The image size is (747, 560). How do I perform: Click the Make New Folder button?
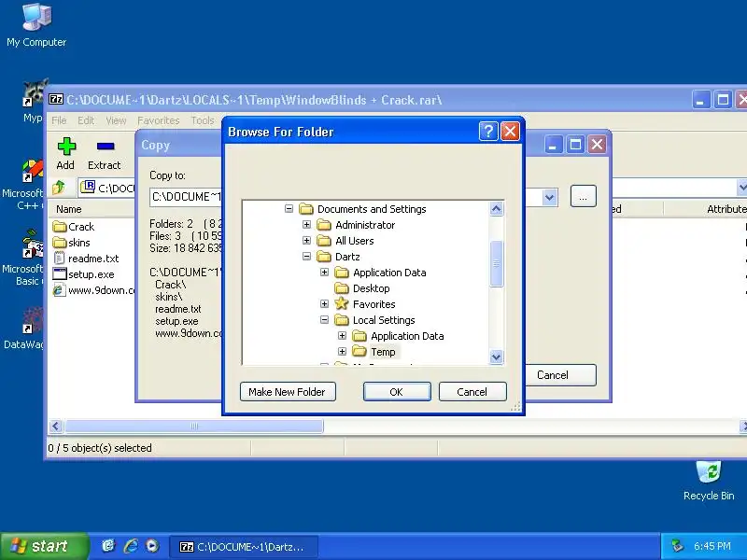[288, 391]
